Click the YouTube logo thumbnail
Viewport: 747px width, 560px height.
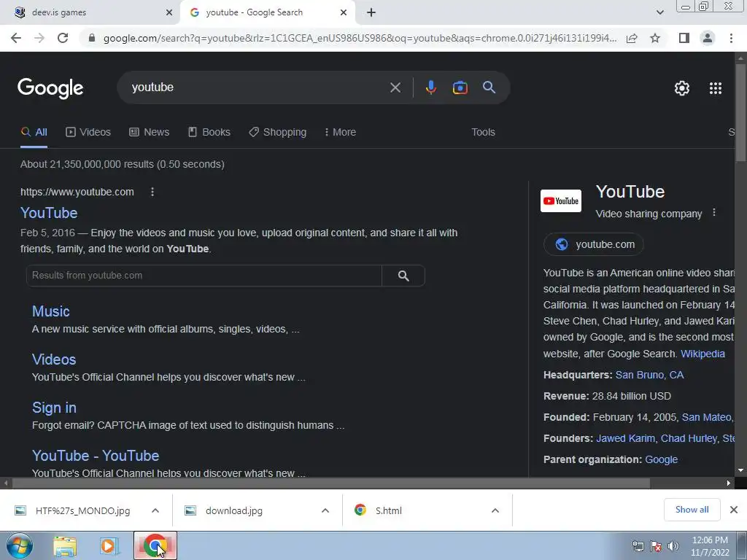tap(561, 201)
